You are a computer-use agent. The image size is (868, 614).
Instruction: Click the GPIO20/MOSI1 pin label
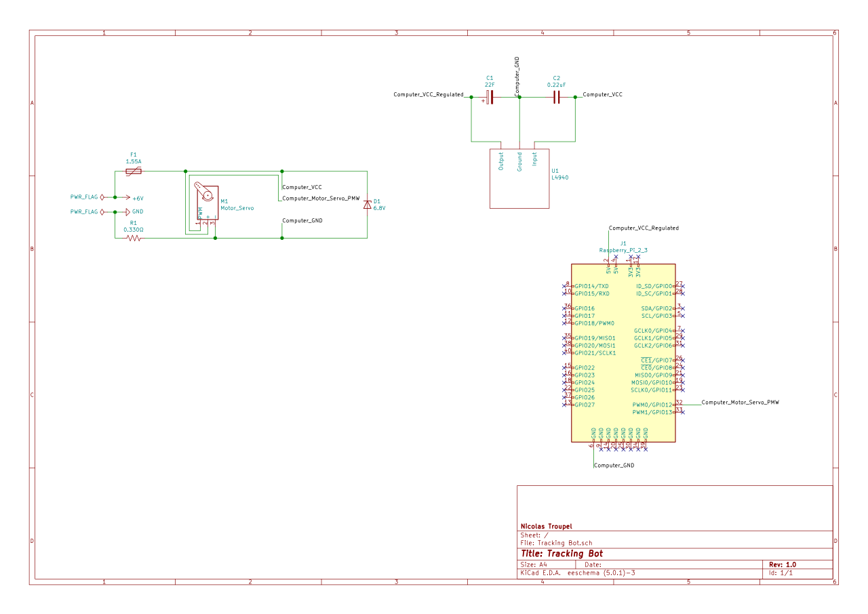pyautogui.click(x=595, y=346)
